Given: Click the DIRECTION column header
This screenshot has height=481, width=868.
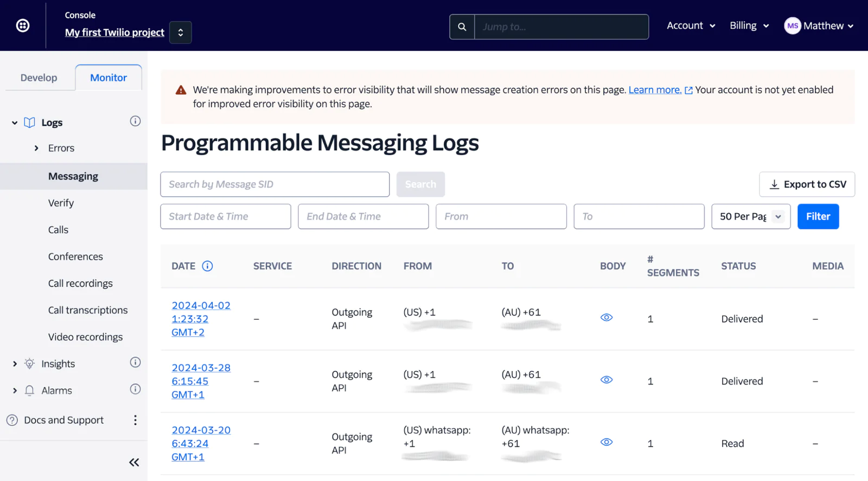Looking at the screenshot, I should [356, 266].
